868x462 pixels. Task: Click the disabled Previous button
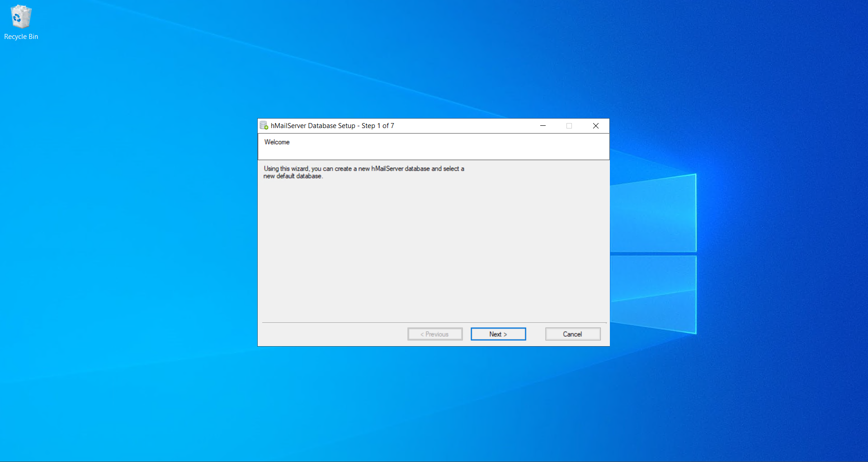(x=435, y=334)
